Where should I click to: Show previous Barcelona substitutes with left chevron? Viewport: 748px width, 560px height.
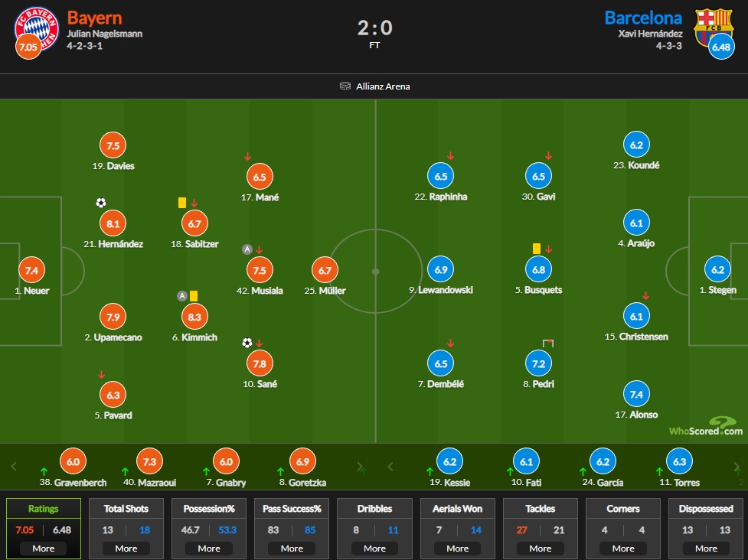(390, 466)
